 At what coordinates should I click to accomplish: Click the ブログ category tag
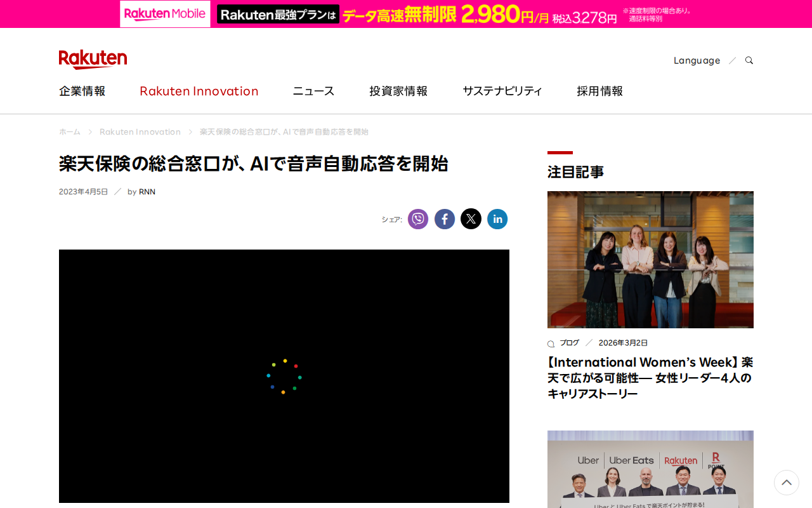pos(569,343)
